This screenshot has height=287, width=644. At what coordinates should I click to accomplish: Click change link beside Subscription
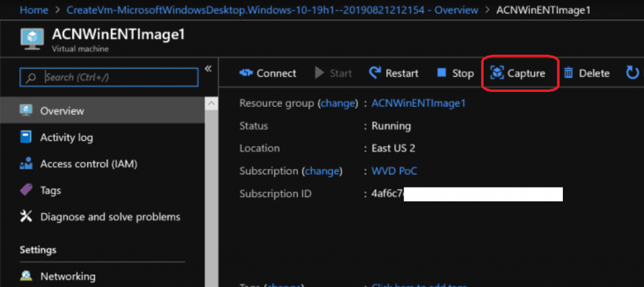pos(323,171)
